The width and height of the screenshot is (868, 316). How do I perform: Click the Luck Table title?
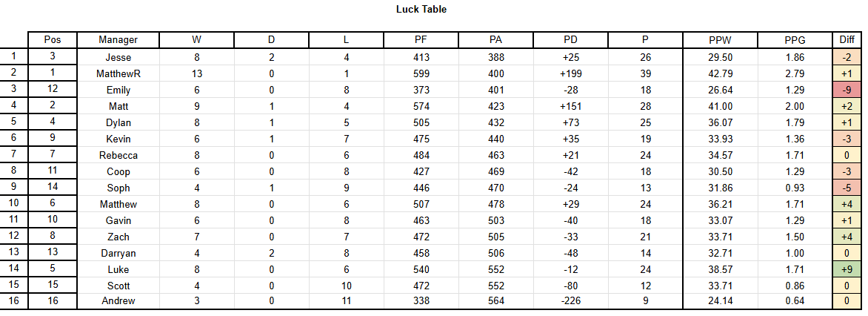(421, 10)
